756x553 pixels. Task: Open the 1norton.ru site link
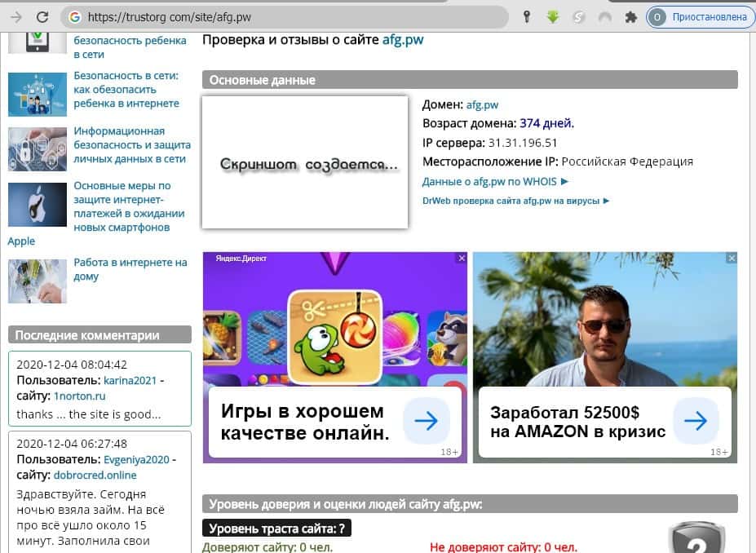(79, 396)
